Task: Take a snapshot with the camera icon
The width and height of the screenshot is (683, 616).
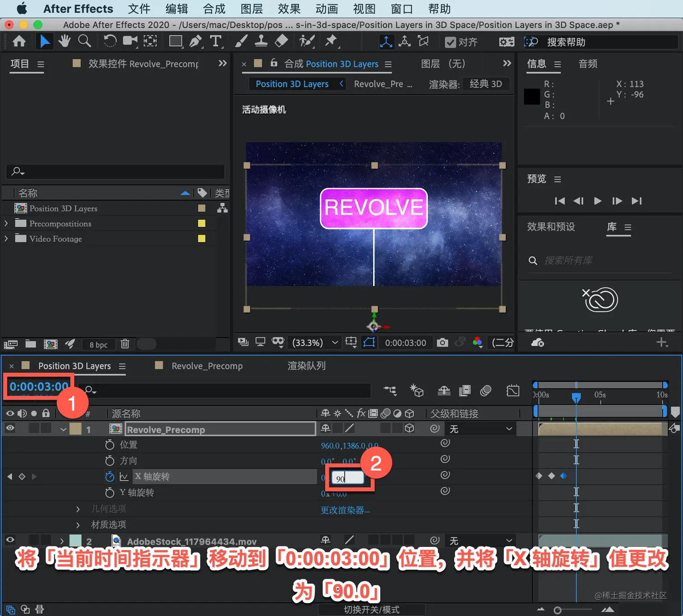Action: click(443, 343)
